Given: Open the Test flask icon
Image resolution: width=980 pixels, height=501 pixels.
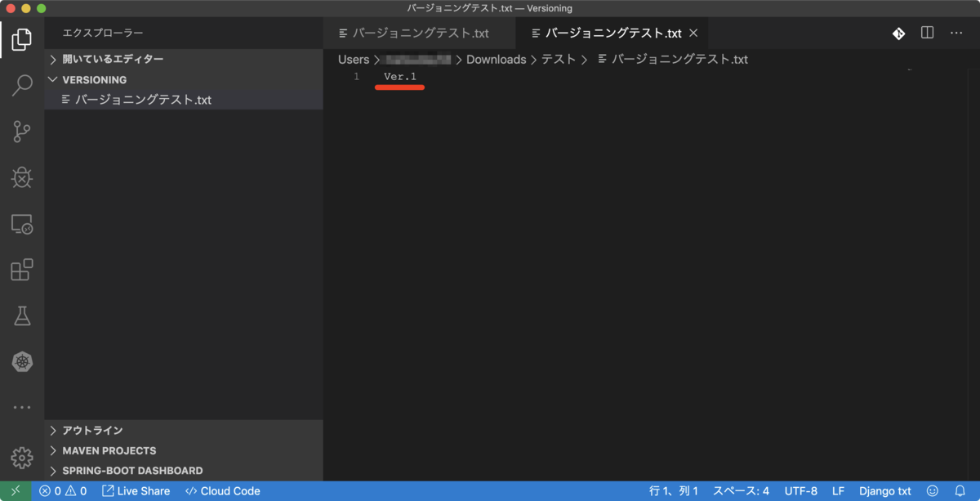Looking at the screenshot, I should tap(22, 315).
